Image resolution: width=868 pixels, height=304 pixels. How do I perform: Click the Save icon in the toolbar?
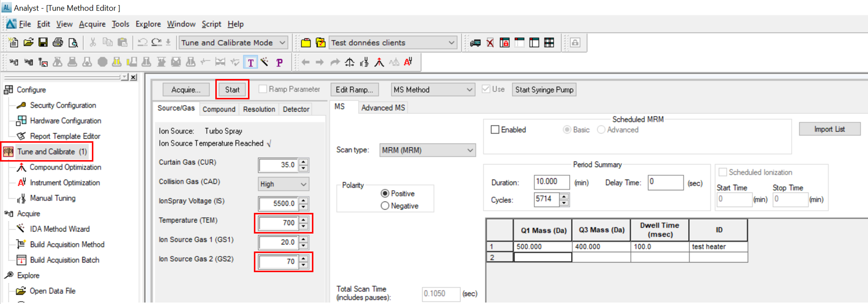(43, 42)
